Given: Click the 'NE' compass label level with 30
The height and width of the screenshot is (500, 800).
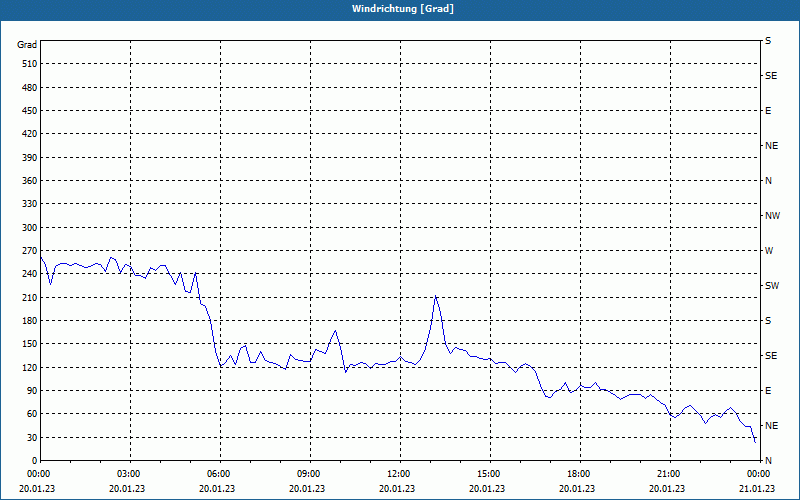Looking at the screenshot, I should coord(771,426).
